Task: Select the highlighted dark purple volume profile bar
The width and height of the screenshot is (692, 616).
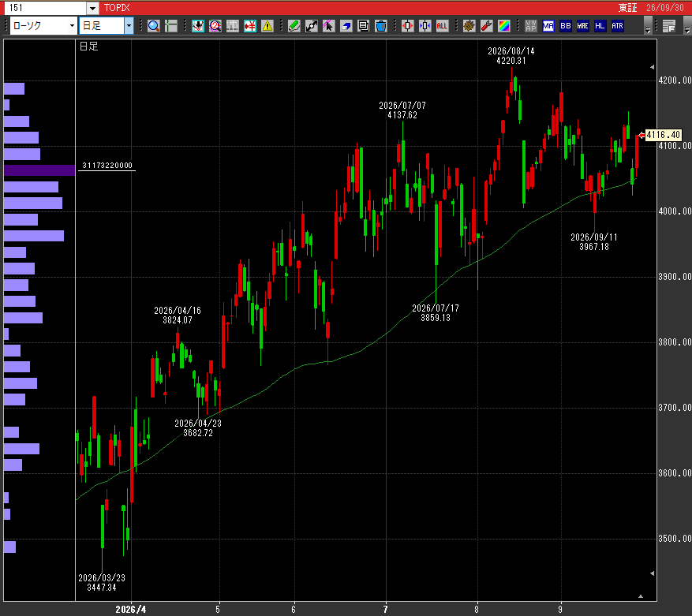Action: coord(39,170)
